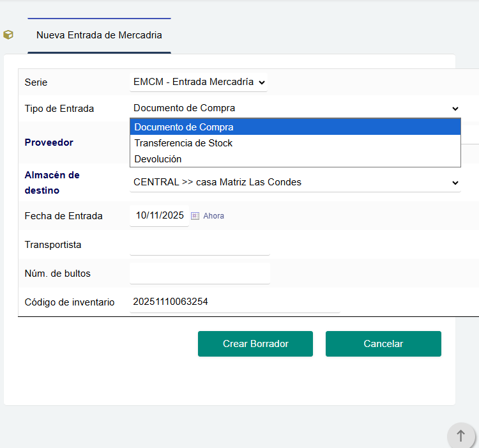
Task: Click the Ahora link
Action: coord(213,216)
